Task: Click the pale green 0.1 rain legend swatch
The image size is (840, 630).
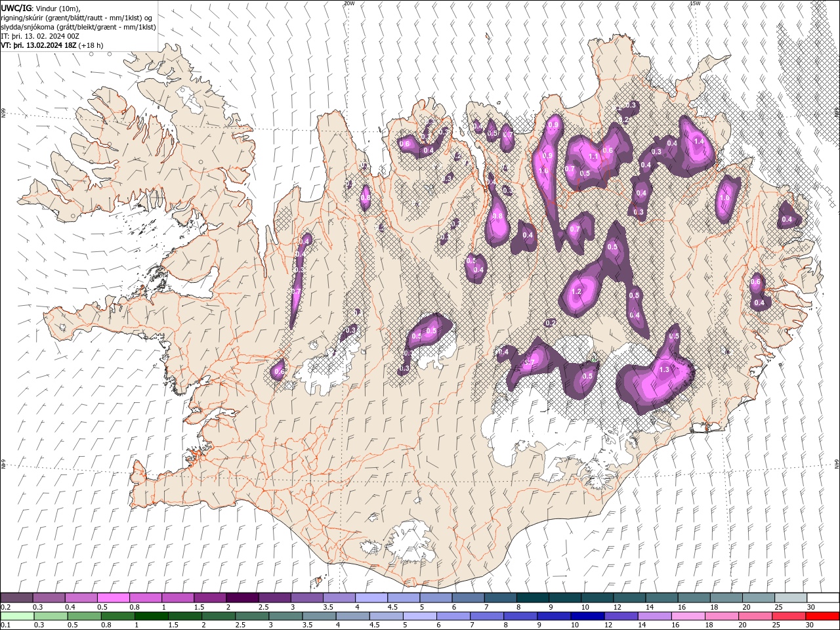Action: [16, 616]
